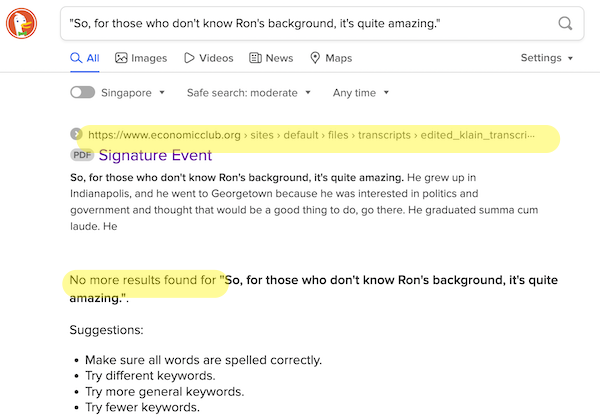600x420 pixels.
Task: Click the Videos tab play icon
Action: [189, 58]
